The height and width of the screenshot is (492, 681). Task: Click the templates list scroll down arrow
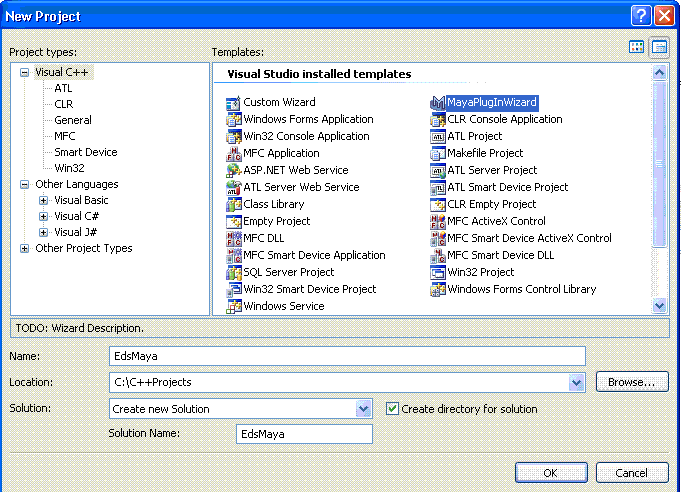659,306
